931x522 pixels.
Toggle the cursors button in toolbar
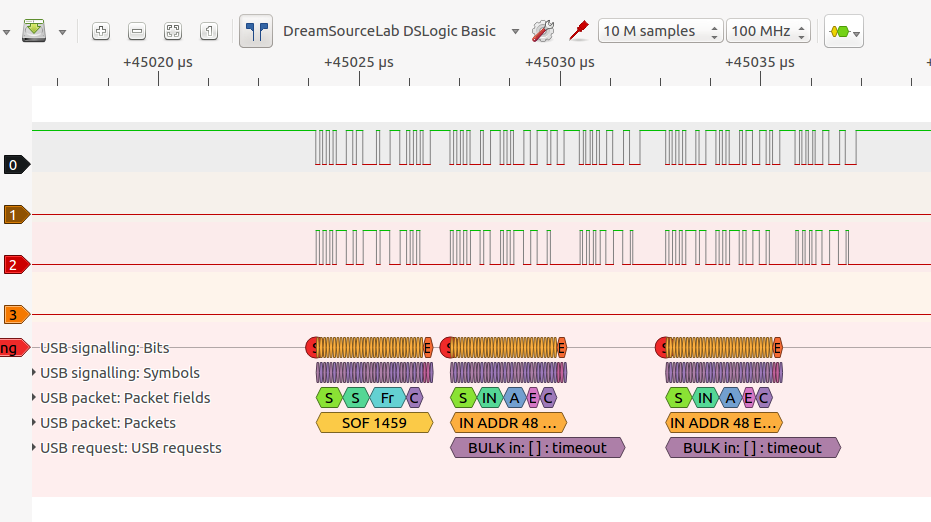point(256,31)
